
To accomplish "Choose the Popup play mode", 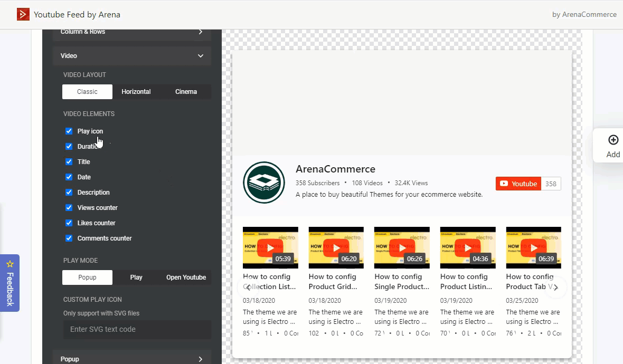I will coord(88,277).
